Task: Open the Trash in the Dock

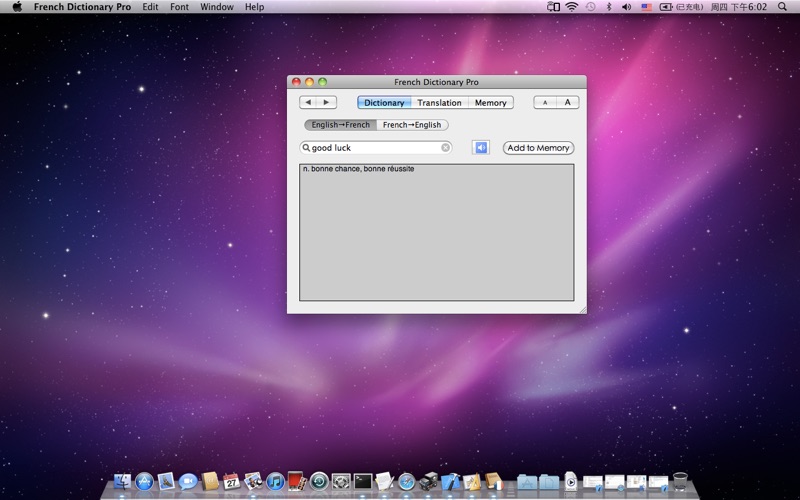Action: point(680,481)
